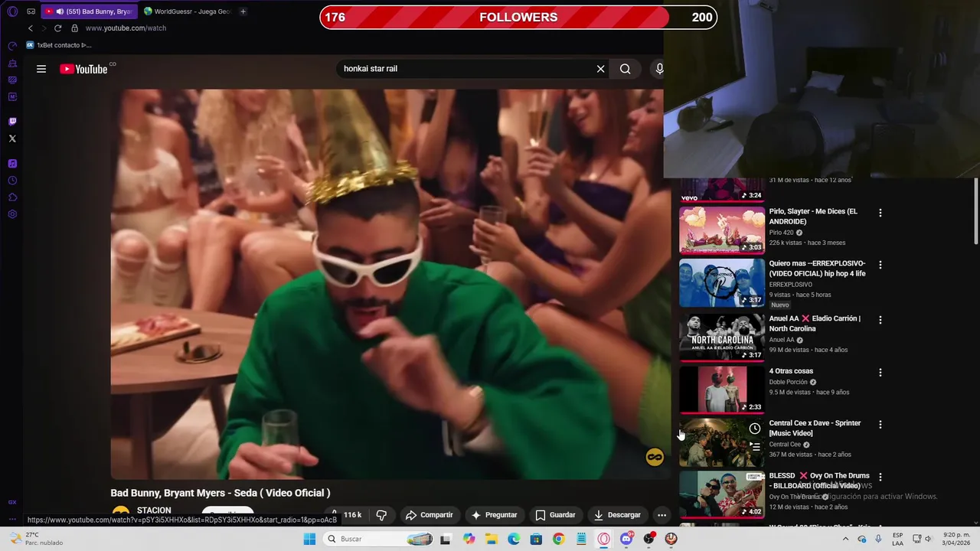Start voice search with the microphone
Image resolution: width=980 pixels, height=551 pixels.
[x=659, y=69]
